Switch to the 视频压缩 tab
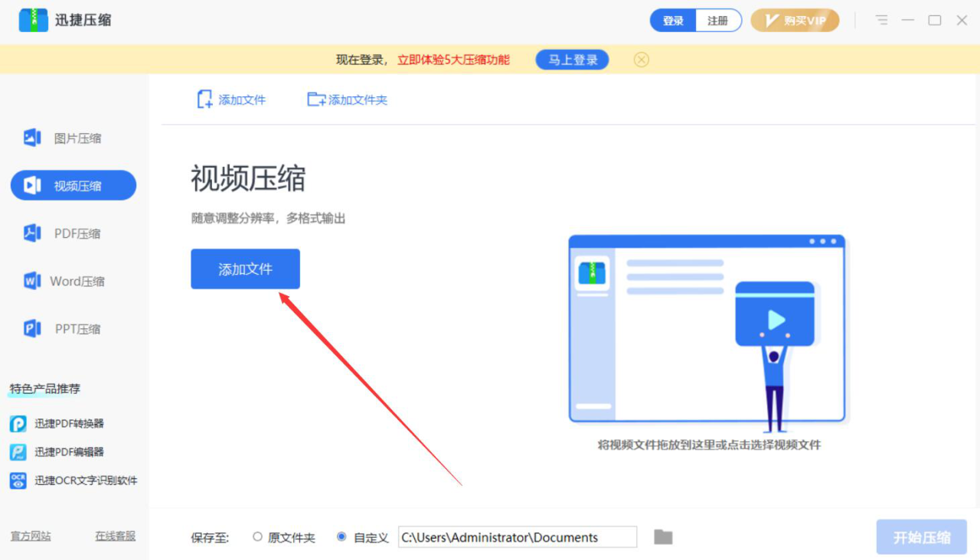 pyautogui.click(x=73, y=184)
